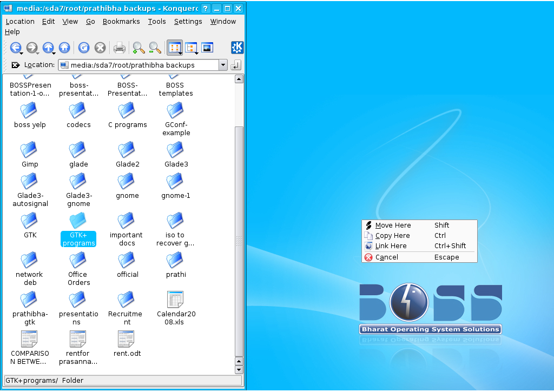Open the Glade3 folder

click(x=176, y=155)
